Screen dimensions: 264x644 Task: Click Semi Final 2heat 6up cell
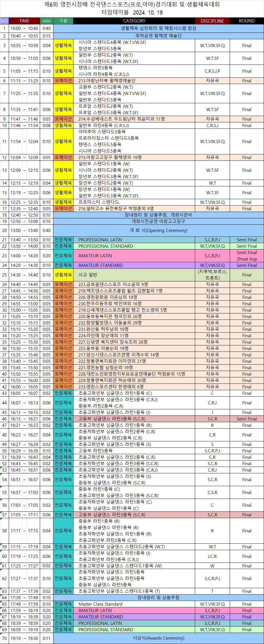pos(247,256)
